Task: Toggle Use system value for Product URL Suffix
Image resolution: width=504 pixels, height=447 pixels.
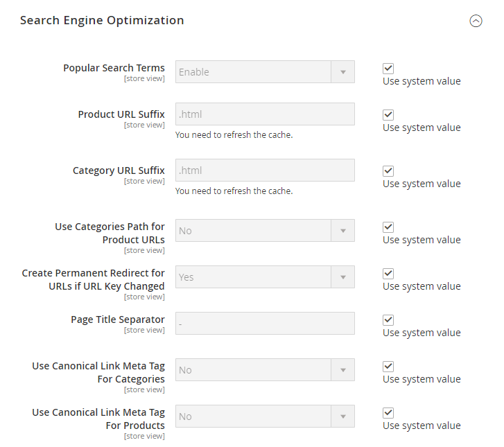Action: pos(388,115)
